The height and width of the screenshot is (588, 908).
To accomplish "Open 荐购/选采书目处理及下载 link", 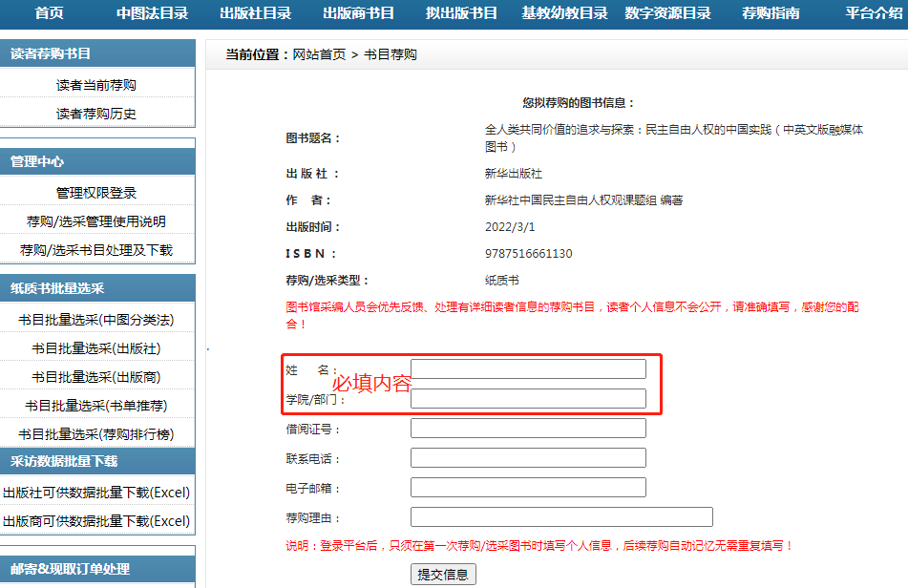I will coord(96,250).
